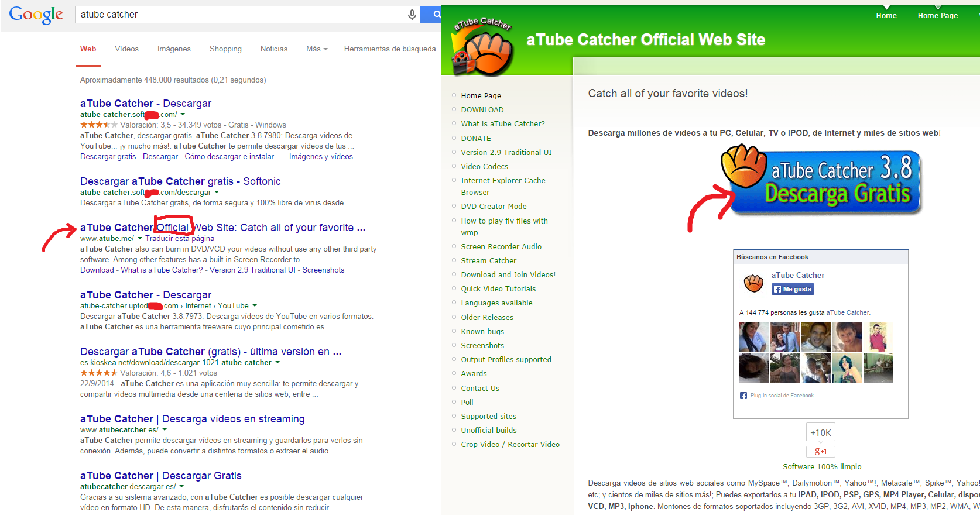The width and height of the screenshot is (980, 519).
Task: Open Crop Video / Recortar Video sidebar link
Action: [510, 445]
